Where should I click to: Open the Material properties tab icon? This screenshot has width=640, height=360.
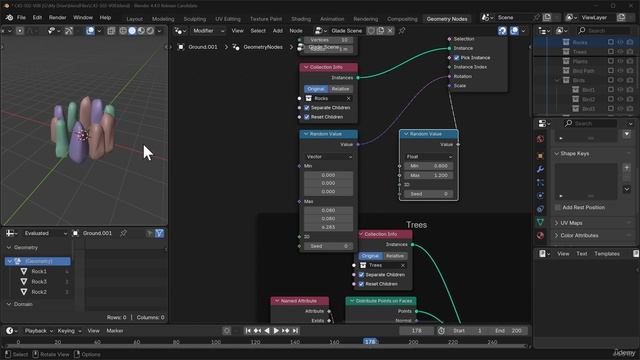tap(540, 236)
